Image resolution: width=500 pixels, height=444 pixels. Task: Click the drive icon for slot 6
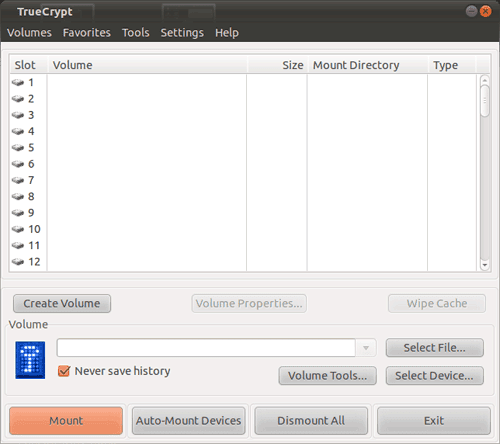18,164
